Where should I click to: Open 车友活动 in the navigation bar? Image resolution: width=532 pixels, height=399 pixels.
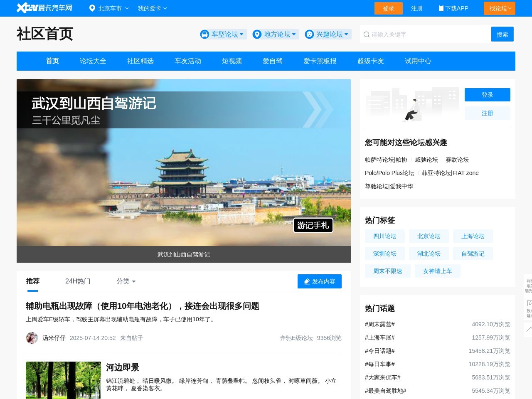[188, 61]
